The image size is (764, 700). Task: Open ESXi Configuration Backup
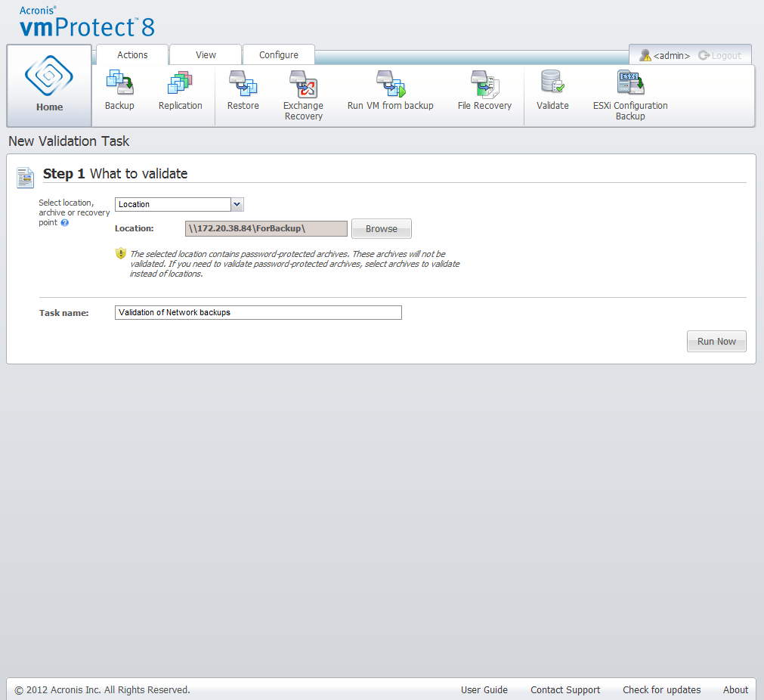(x=630, y=95)
